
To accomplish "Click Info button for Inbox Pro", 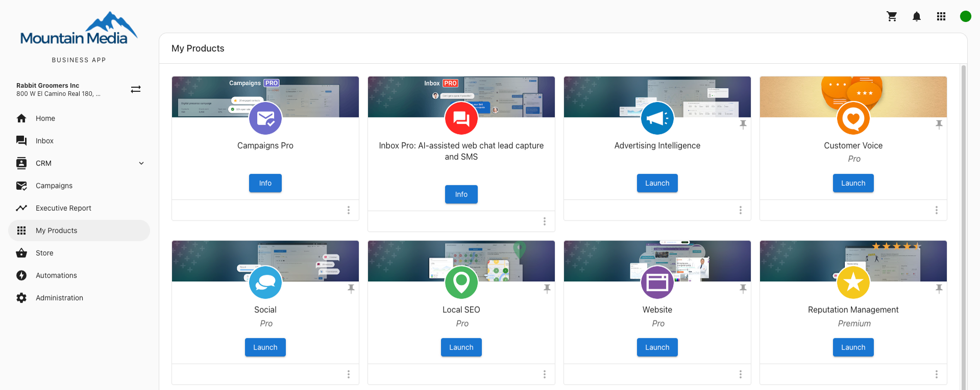I will click(461, 194).
